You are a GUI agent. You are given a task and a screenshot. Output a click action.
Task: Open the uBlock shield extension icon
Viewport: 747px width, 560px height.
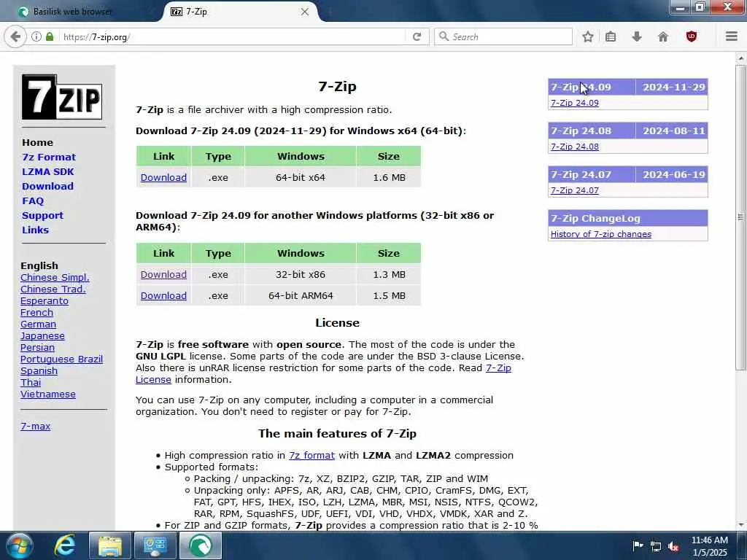692,36
